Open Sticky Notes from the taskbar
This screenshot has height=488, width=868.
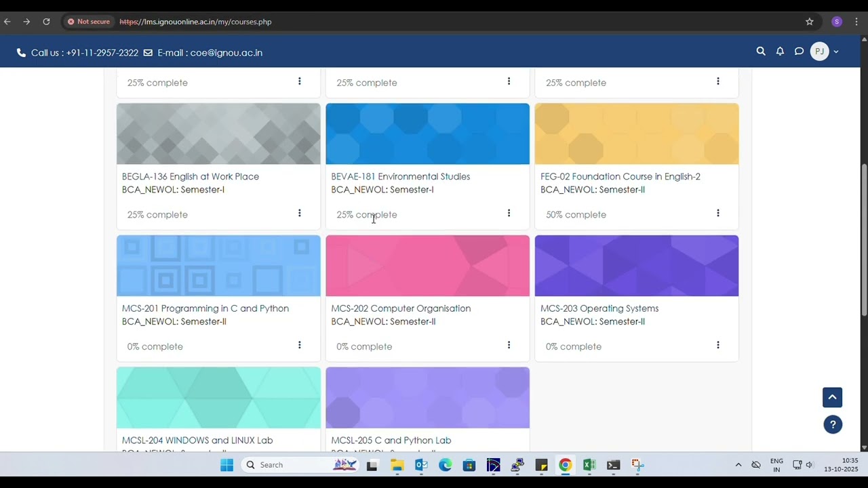click(541, 465)
